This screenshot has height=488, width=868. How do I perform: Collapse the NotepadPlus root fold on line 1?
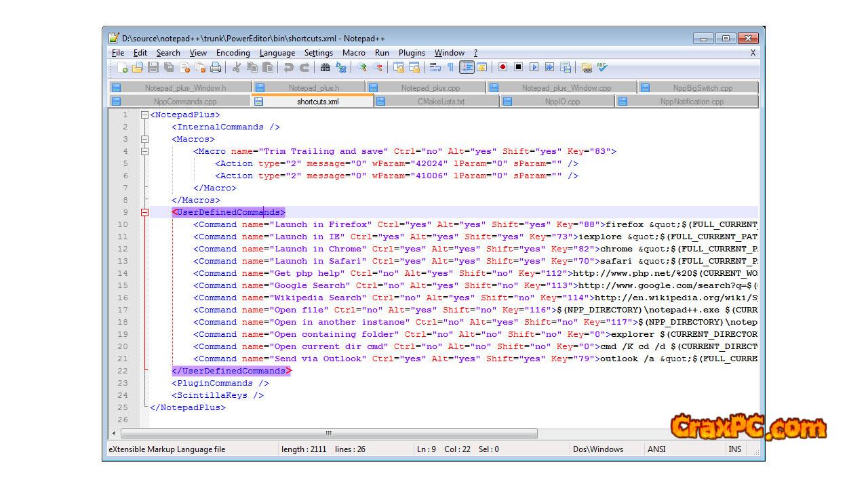(144, 115)
